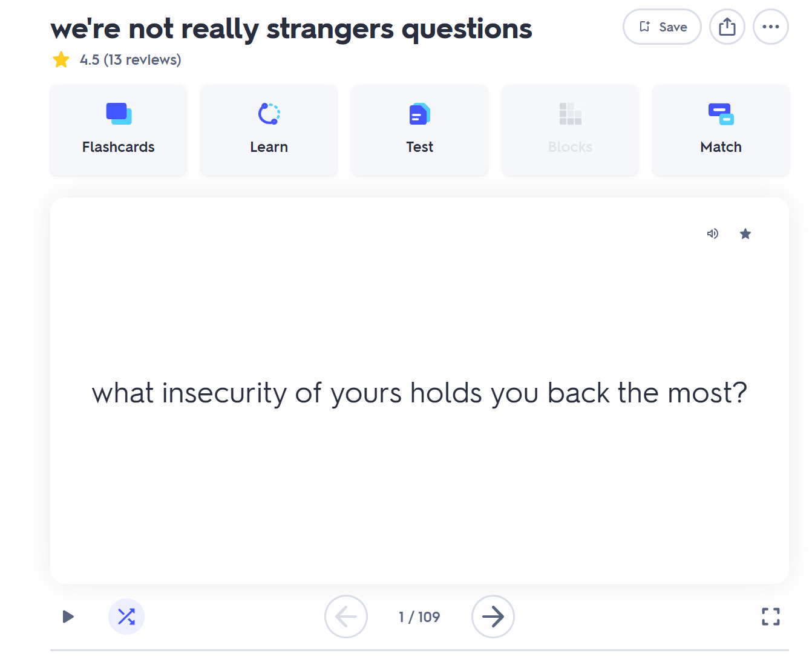Image resolution: width=812 pixels, height=665 pixels.
Task: Start the Test mode
Action: 420,130
